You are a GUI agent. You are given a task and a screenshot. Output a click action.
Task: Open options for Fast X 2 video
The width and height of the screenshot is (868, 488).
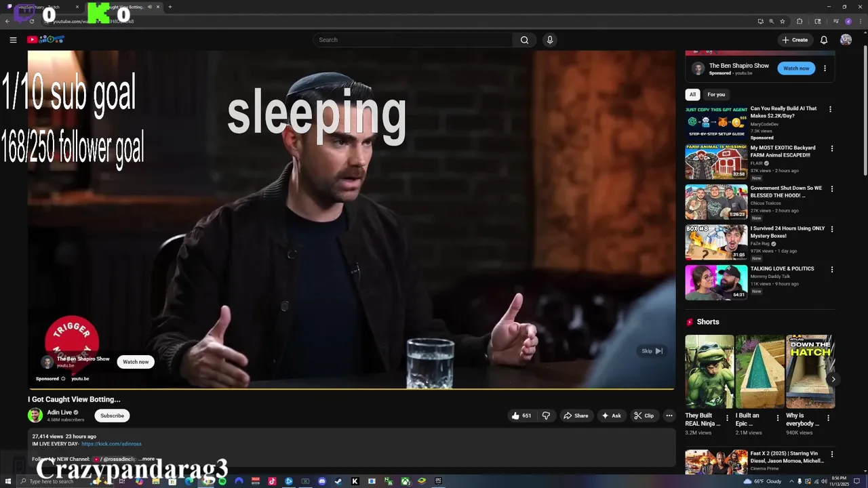(832, 455)
